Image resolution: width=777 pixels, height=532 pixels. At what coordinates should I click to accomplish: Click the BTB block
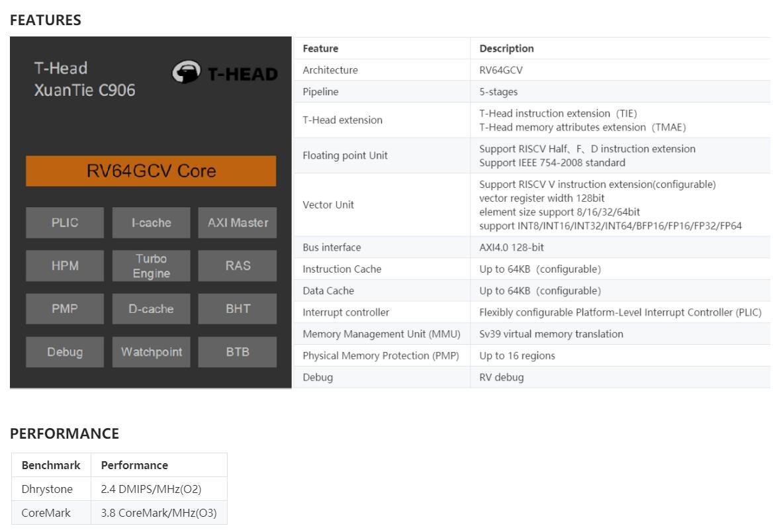238,352
